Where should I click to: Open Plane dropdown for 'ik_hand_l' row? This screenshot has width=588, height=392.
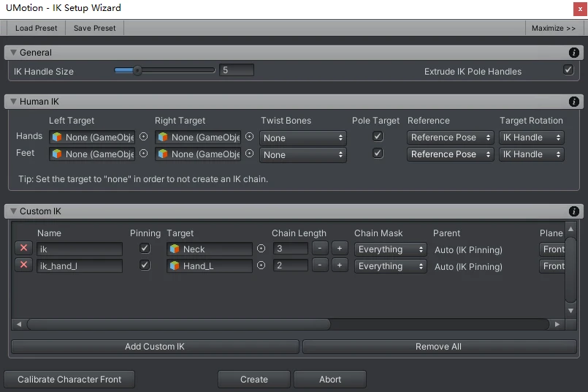click(552, 266)
